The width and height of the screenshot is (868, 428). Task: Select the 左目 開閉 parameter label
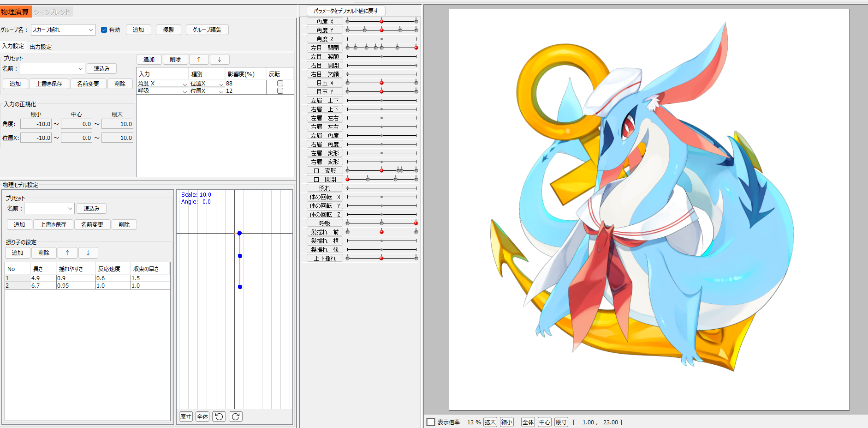tap(325, 48)
